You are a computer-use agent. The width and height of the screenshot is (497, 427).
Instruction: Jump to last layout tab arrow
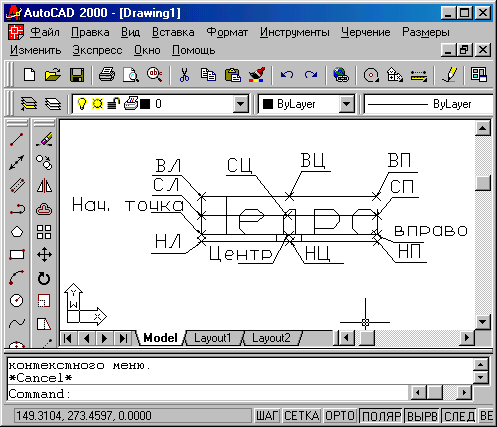pos(123,338)
